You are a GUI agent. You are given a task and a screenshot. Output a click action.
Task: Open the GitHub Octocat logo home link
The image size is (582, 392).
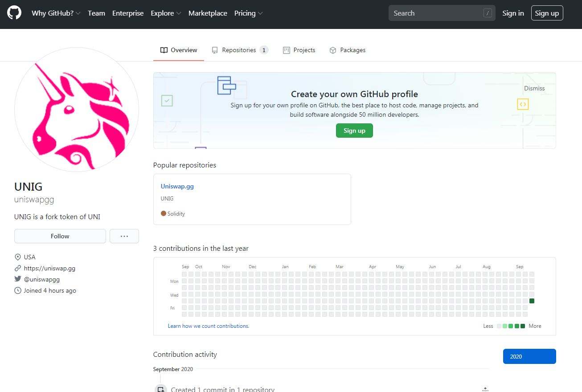pos(14,13)
